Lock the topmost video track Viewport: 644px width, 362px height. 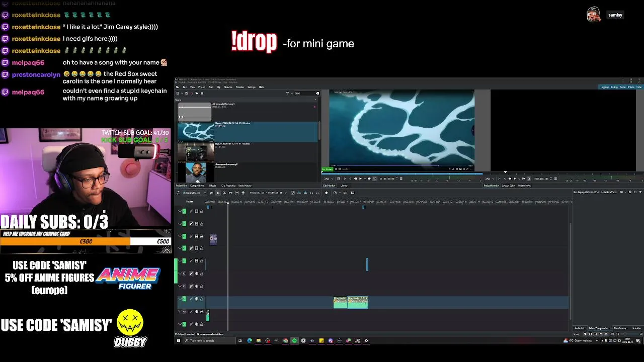coord(202,211)
